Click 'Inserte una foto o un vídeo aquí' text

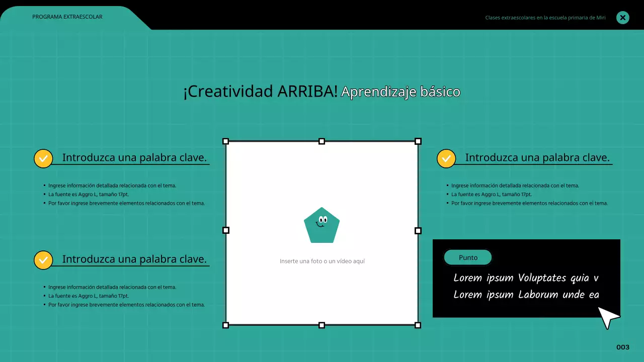tap(322, 261)
